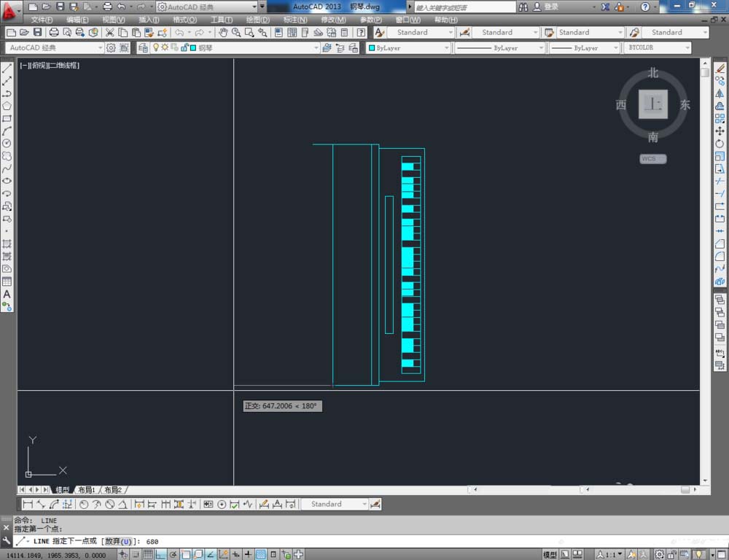Click the Zoom Realtime icon
Viewport: 729px width, 560px height.
[x=236, y=32]
